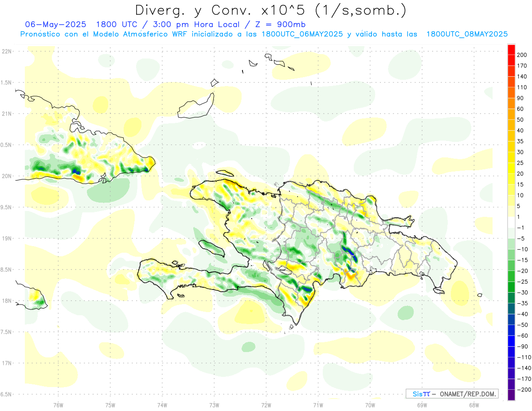Screen dimensions: 532x411
Task: Click the "-140" color scale label
Action: coord(525,368)
